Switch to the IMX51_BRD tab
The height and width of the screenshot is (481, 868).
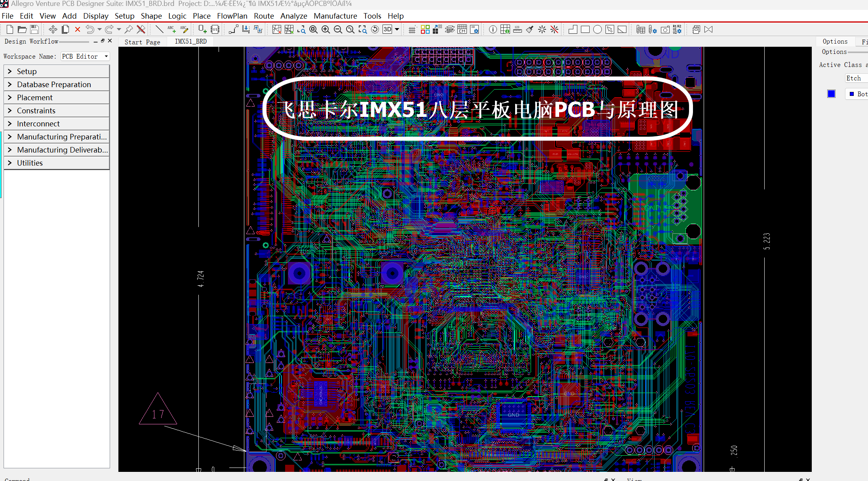[x=191, y=41]
